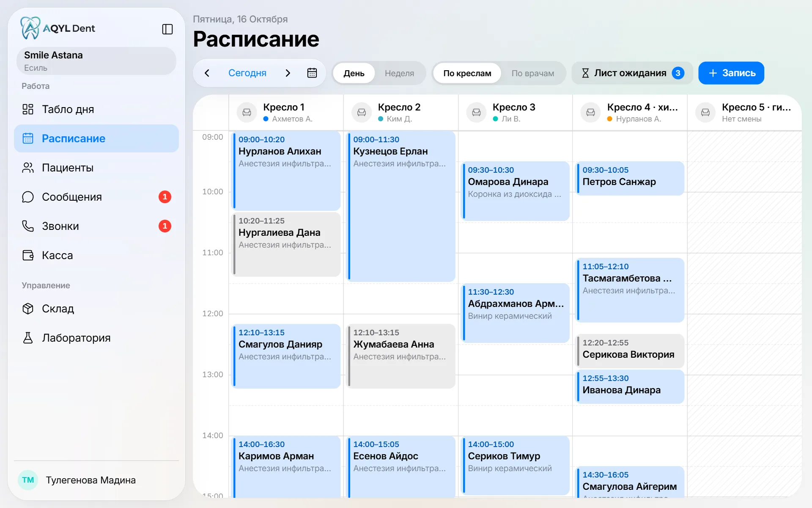Open Серикова Виктория 12:20–12:55 appointment
The width and height of the screenshot is (812, 508).
[x=630, y=351]
